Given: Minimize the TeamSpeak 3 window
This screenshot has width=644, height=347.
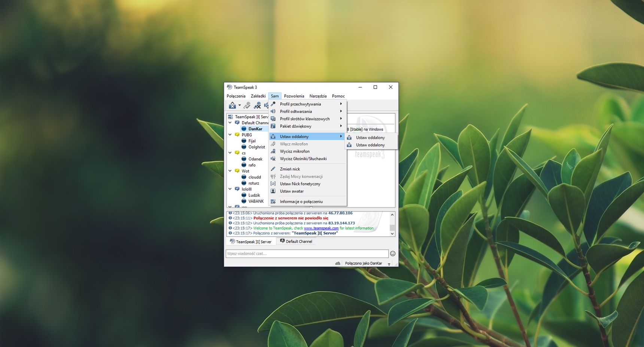Looking at the screenshot, I should [x=360, y=87].
